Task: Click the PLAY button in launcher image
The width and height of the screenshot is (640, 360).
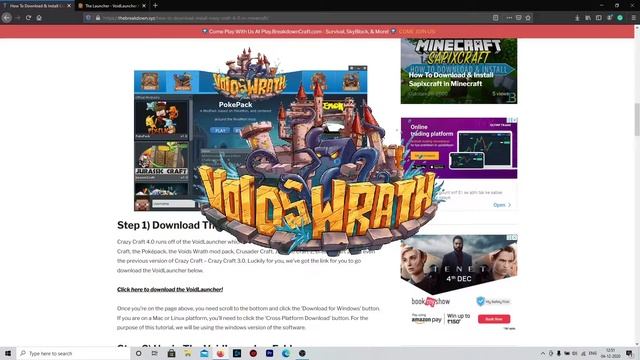Action: click(220, 130)
